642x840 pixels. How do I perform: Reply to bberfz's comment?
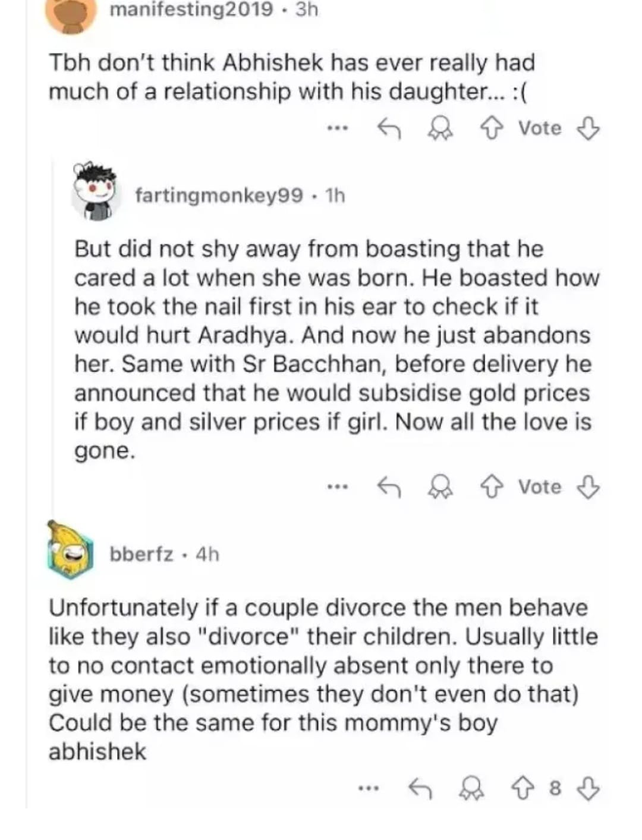coord(420,789)
